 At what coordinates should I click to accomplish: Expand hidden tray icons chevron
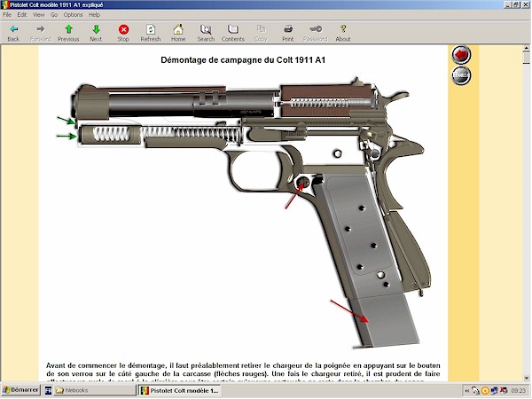pos(467,391)
